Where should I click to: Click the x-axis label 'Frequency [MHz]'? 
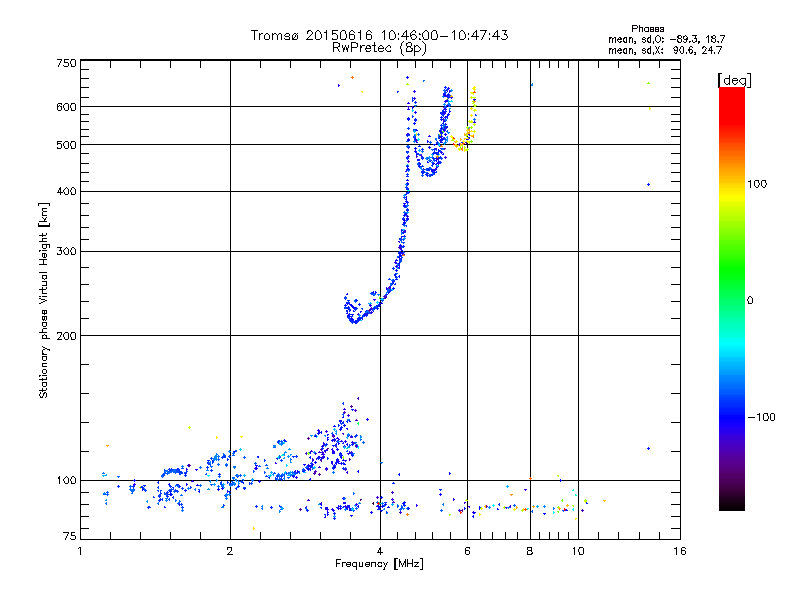(x=379, y=564)
